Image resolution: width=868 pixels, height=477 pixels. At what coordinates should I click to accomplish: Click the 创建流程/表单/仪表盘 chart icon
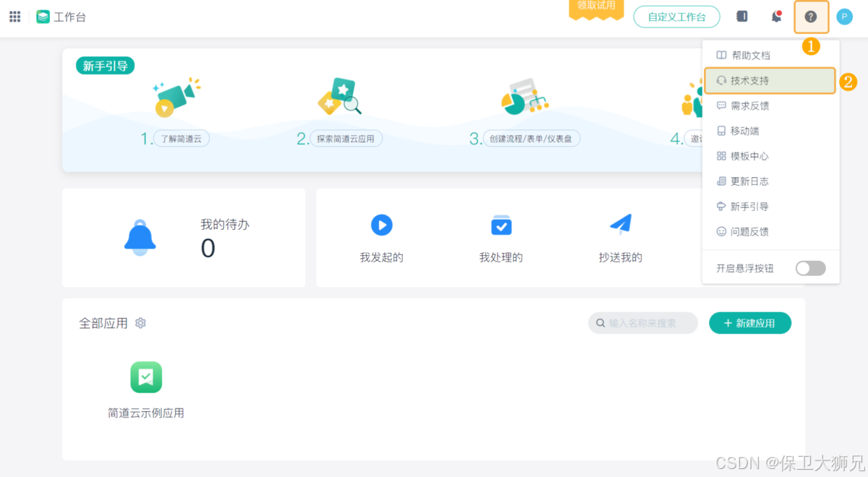[524, 97]
